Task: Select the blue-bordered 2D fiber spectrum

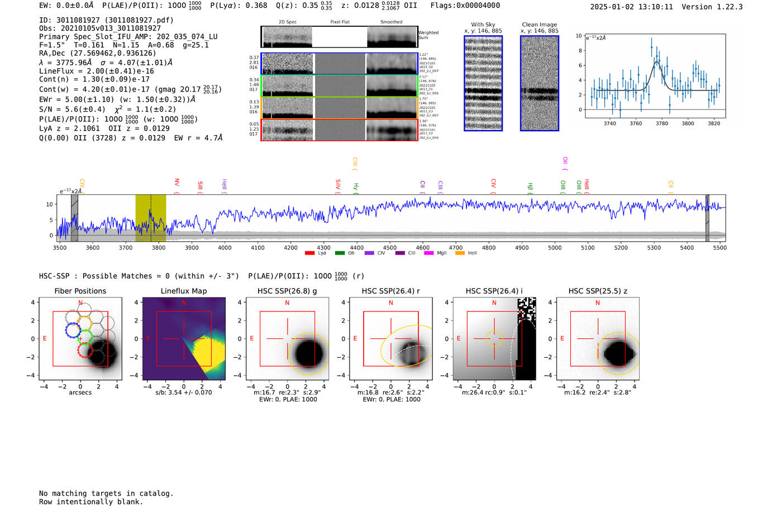Action: point(339,64)
